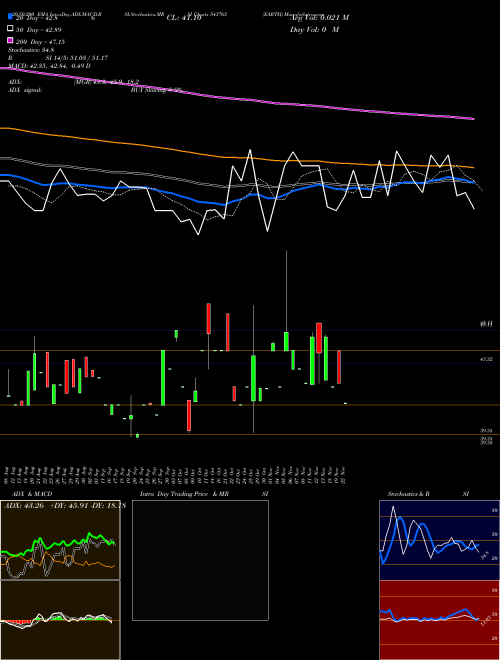Select the '50 Day - 42.89' legend text
Image resolution: width=500 pixels, height=660 pixels.
[x=39, y=29]
